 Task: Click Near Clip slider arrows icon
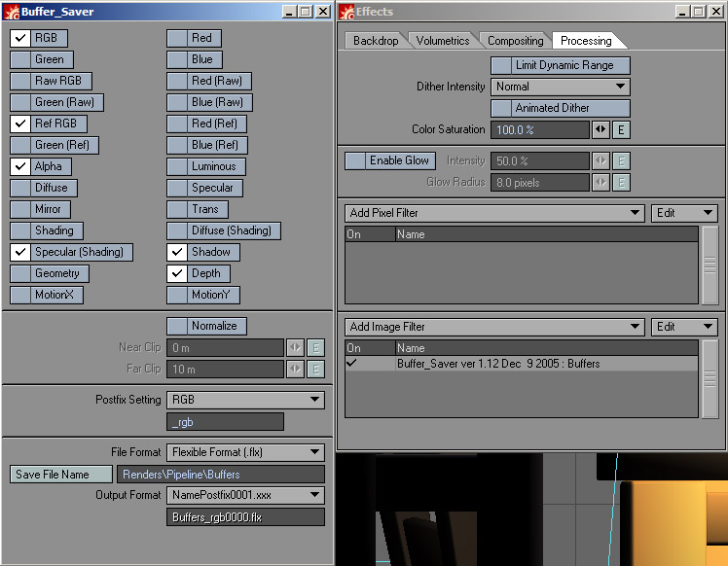(x=295, y=348)
